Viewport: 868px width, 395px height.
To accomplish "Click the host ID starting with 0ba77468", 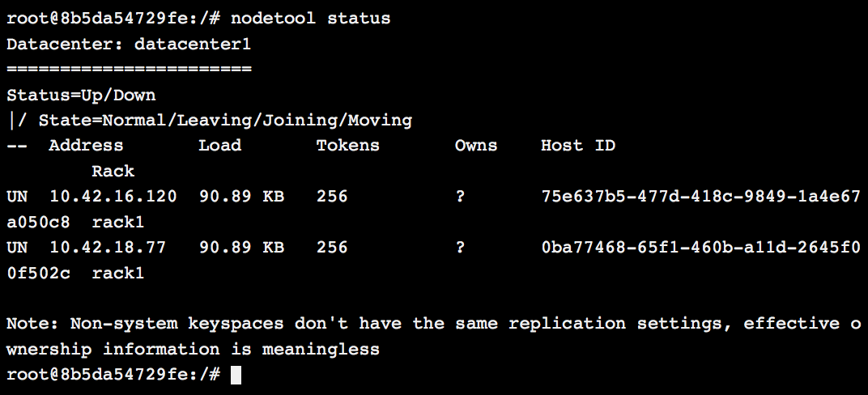I will pyautogui.click(x=700, y=248).
